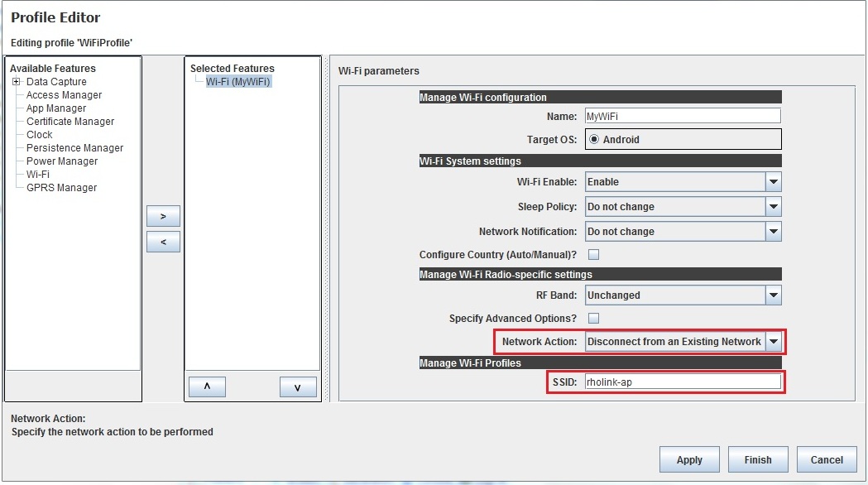Click the add feature right arrow button
The image size is (868, 485).
(163, 216)
